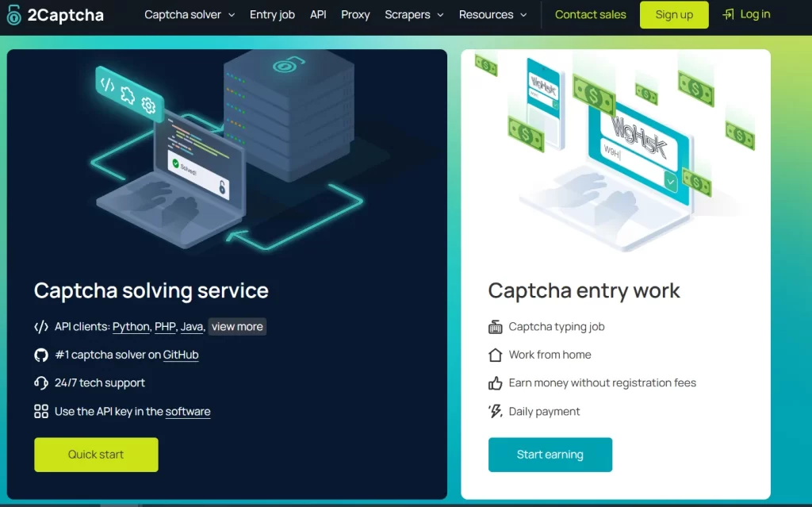Click the thumbs-up icon beside Earn money
The height and width of the screenshot is (507, 812).
(495, 382)
